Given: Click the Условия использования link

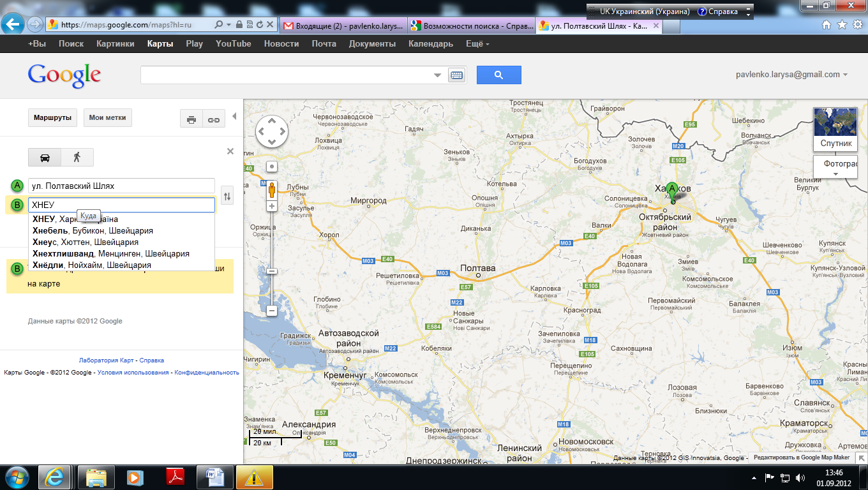Looking at the screenshot, I should point(133,373).
